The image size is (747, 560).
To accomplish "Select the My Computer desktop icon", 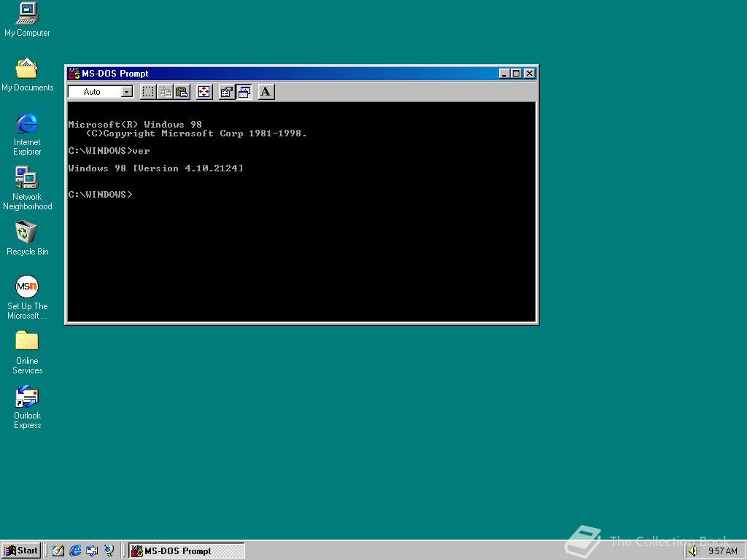I will pyautogui.click(x=27, y=20).
